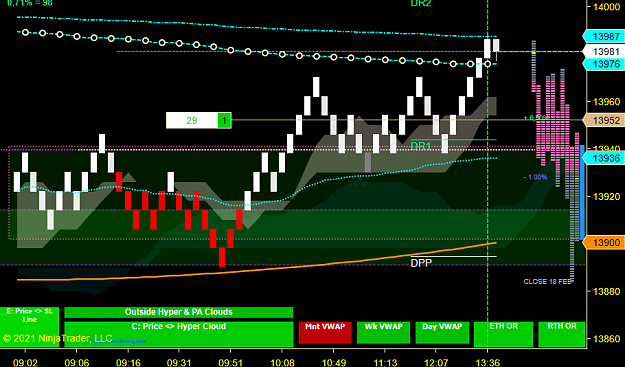625x367 pixels.
Task: Click the orange 13900 price marker
Action: (x=603, y=243)
